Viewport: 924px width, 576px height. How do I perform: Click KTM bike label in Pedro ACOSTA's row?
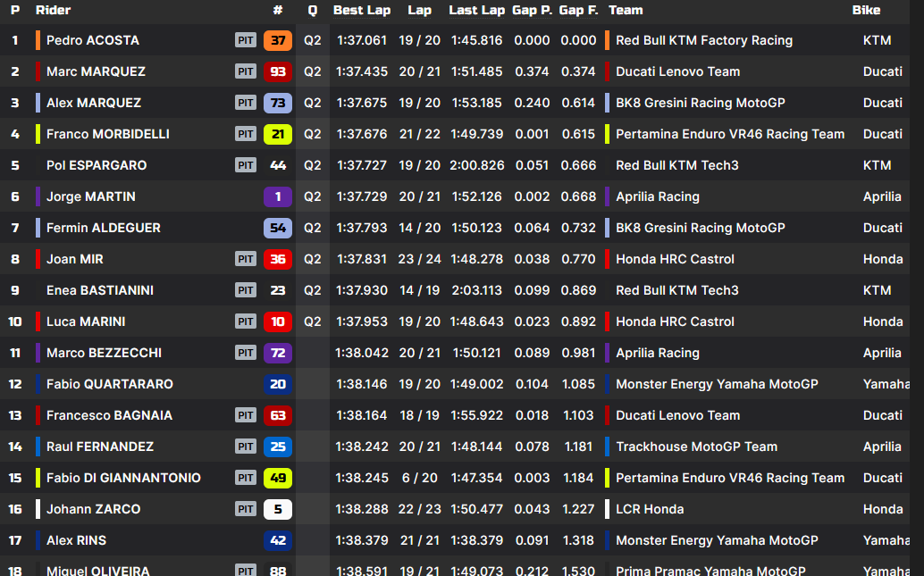click(x=877, y=40)
